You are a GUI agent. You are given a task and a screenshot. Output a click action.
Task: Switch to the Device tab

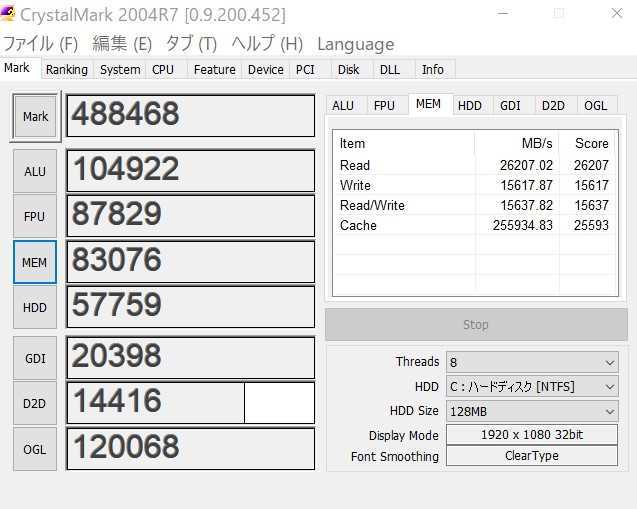click(266, 69)
